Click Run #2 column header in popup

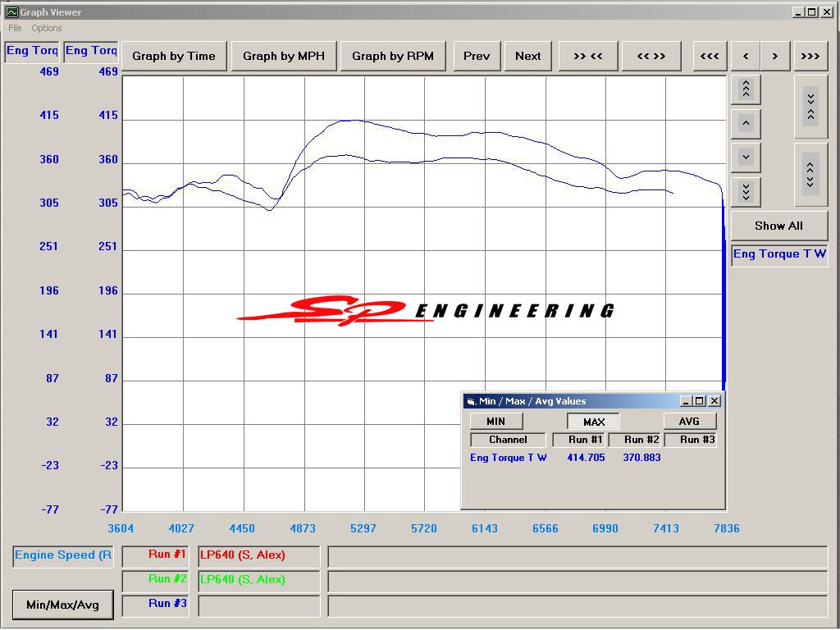click(636, 440)
